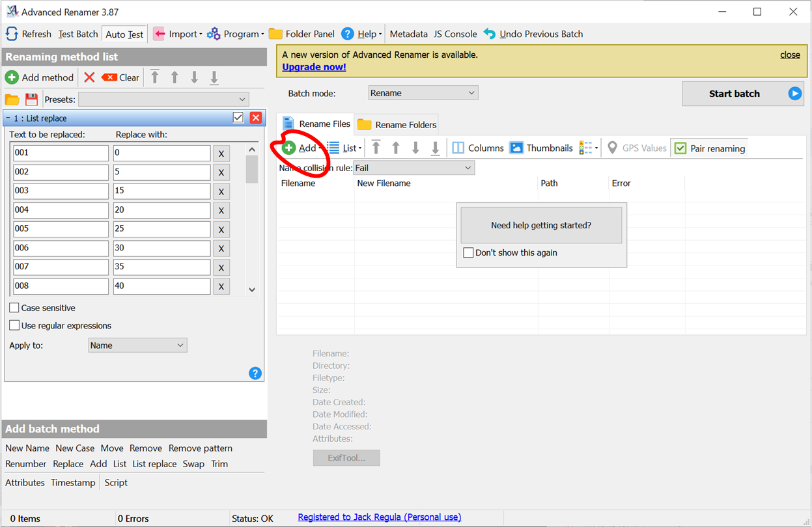This screenshot has height=527, width=812.
Task: Undo Previous Batch
Action: pos(533,34)
